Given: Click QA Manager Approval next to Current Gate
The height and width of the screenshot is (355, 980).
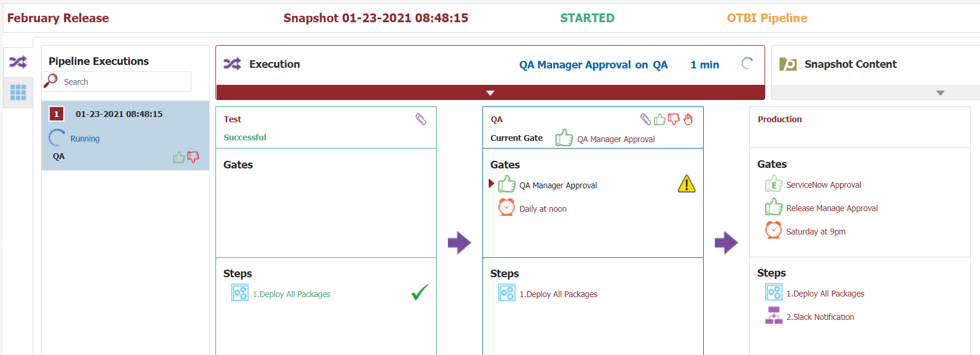Looking at the screenshot, I should click(616, 139).
